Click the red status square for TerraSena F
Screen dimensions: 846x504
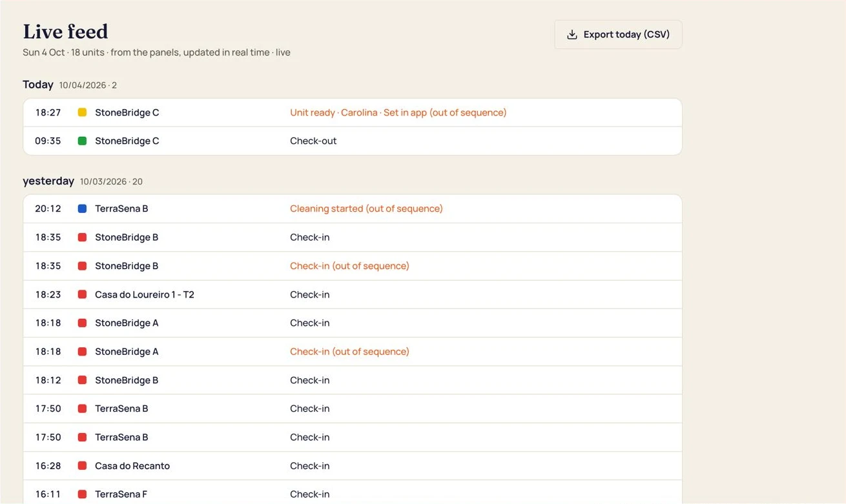pos(82,494)
